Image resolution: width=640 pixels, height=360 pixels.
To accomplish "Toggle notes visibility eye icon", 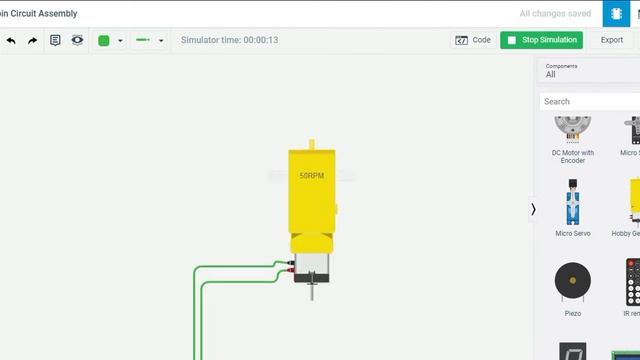I will pyautogui.click(x=77, y=40).
